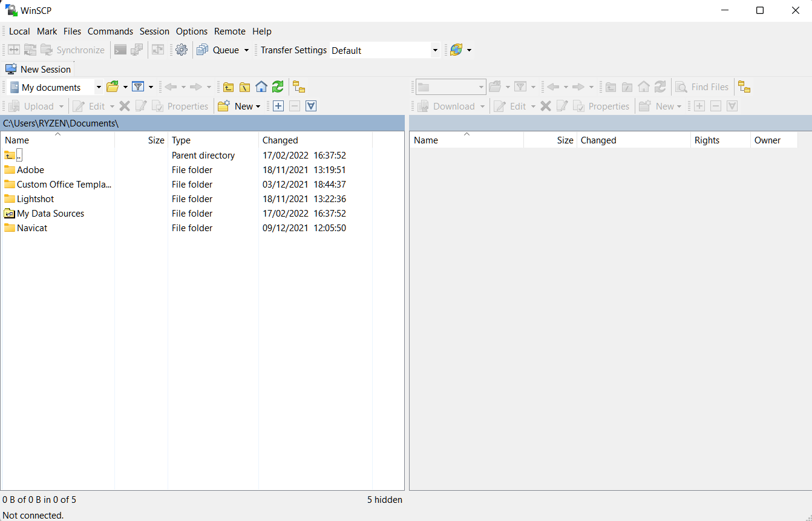The width and height of the screenshot is (812, 521).
Task: Jump to local root directory icon
Action: point(244,87)
